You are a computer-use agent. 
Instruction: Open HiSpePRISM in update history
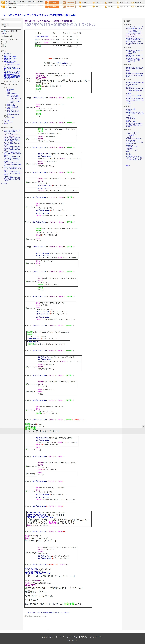pos(130,145)
